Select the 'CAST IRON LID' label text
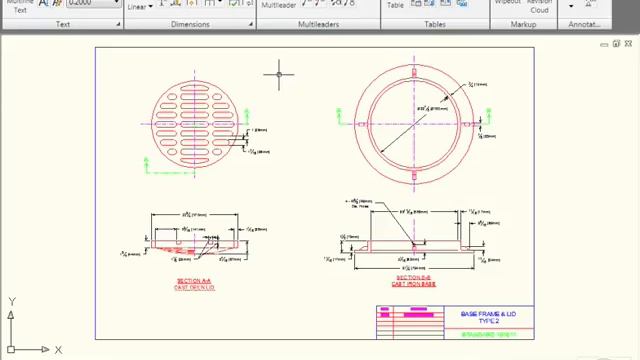The width and height of the screenshot is (640, 360). (x=194, y=287)
